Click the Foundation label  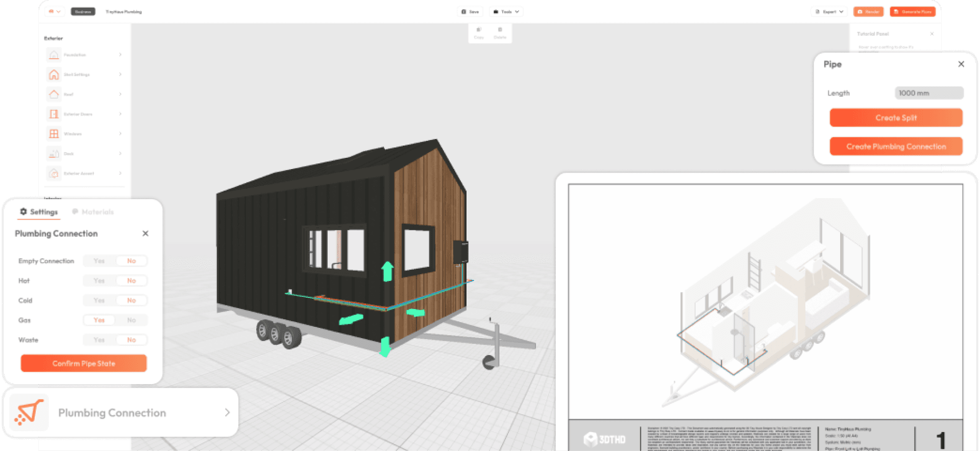[x=75, y=55]
